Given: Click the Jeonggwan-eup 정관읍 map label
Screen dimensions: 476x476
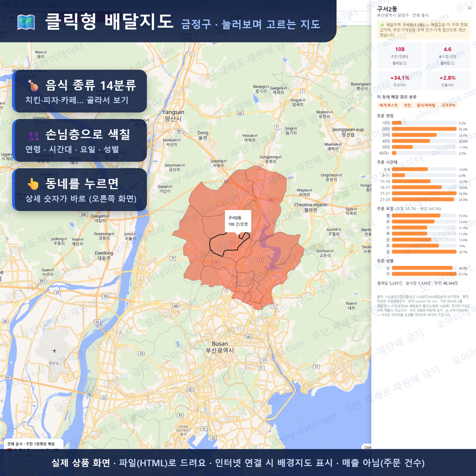Looking at the screenshot, I should 348,132.
